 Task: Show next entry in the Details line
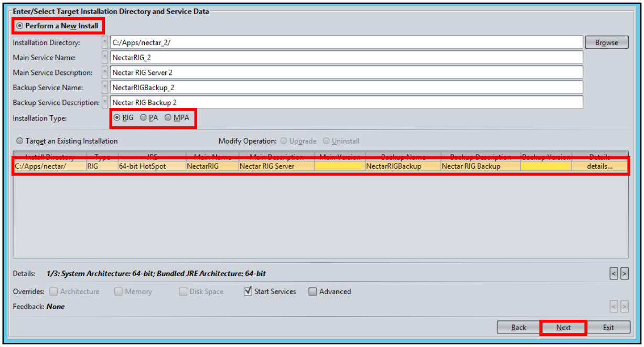pyautogui.click(x=624, y=273)
